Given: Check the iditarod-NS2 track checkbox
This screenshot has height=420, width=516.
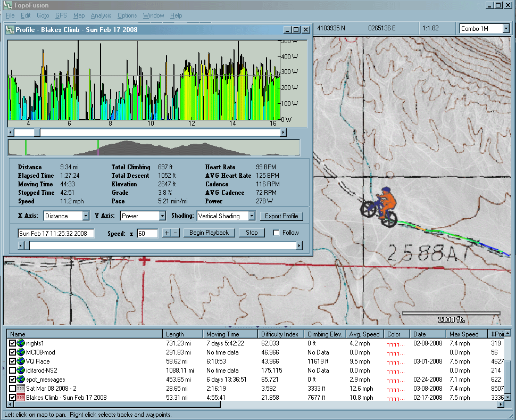Looking at the screenshot, I should 13,370.
